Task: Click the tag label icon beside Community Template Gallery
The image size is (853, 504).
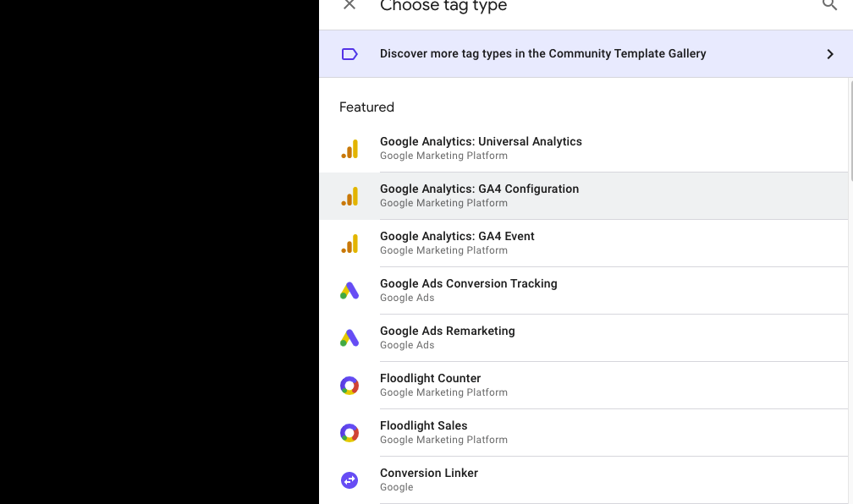Action: coord(349,53)
